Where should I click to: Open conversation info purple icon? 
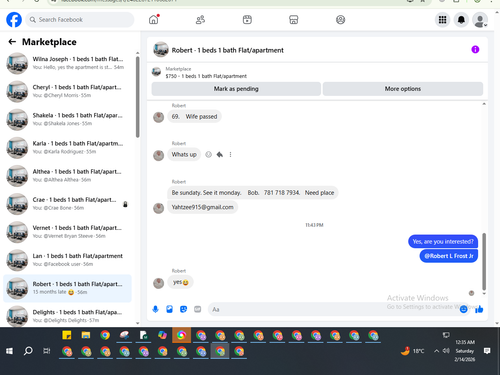[x=475, y=50]
